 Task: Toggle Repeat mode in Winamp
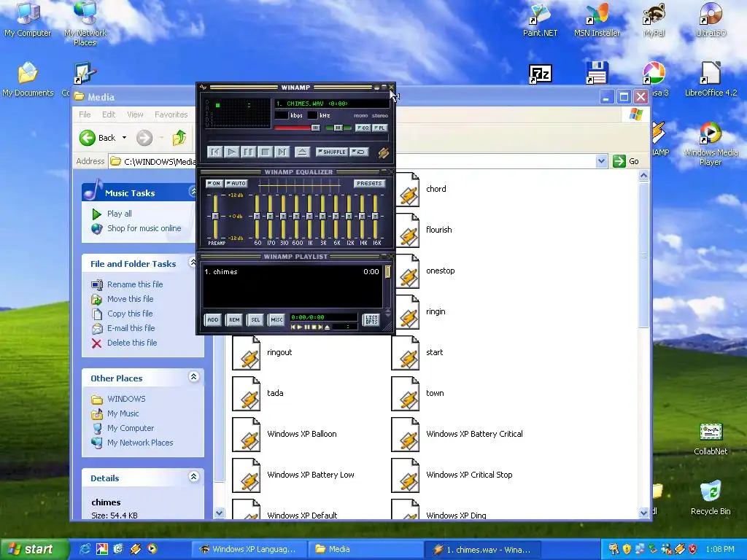359,152
